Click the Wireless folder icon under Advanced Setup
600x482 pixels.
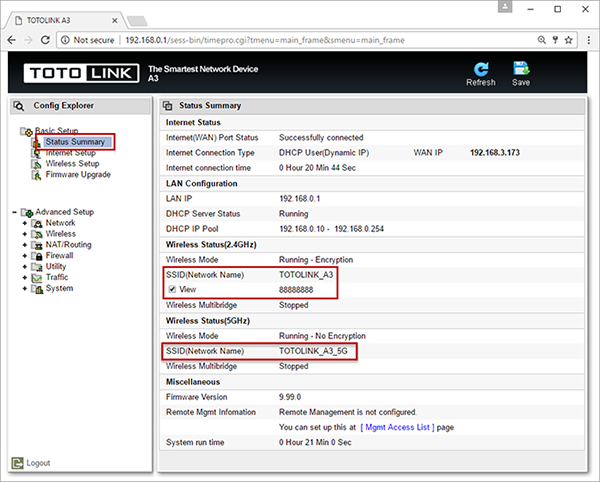coord(37,234)
